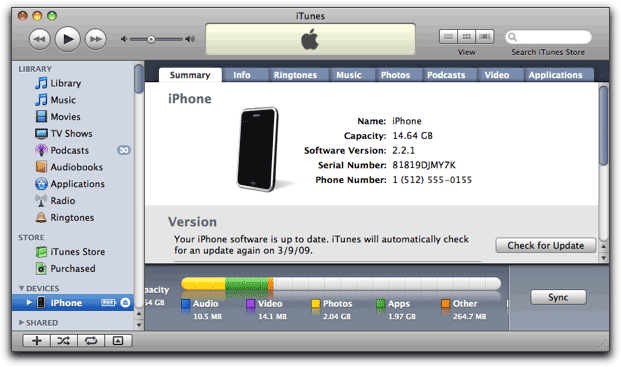The width and height of the screenshot is (621, 367).
Task: Show or hide the artwork viewer
Action: (x=118, y=340)
